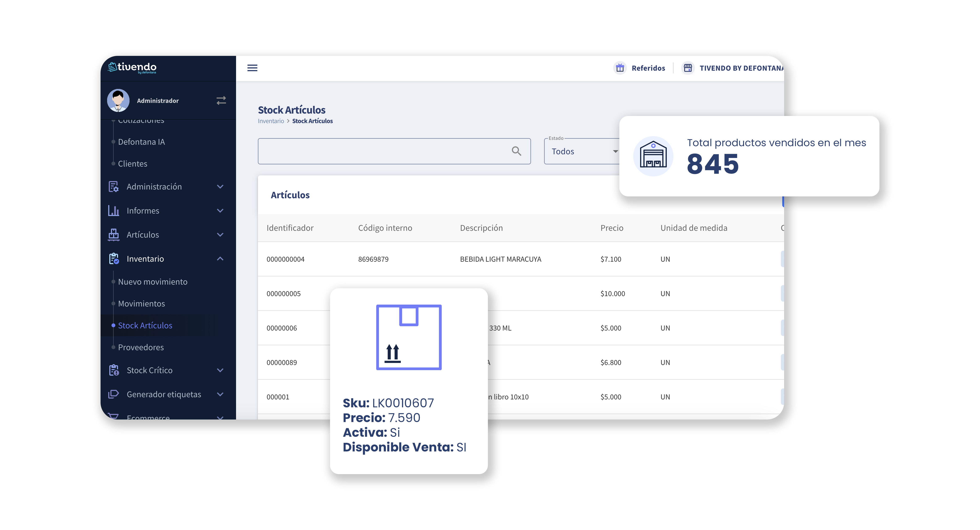Click the Unidad de medida column header
Viewport: 980px width, 530px height.
click(x=693, y=228)
